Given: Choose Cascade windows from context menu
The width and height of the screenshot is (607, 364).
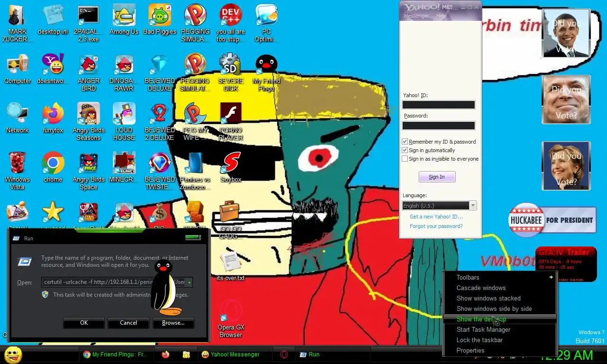Looking at the screenshot, I should (x=500, y=288).
